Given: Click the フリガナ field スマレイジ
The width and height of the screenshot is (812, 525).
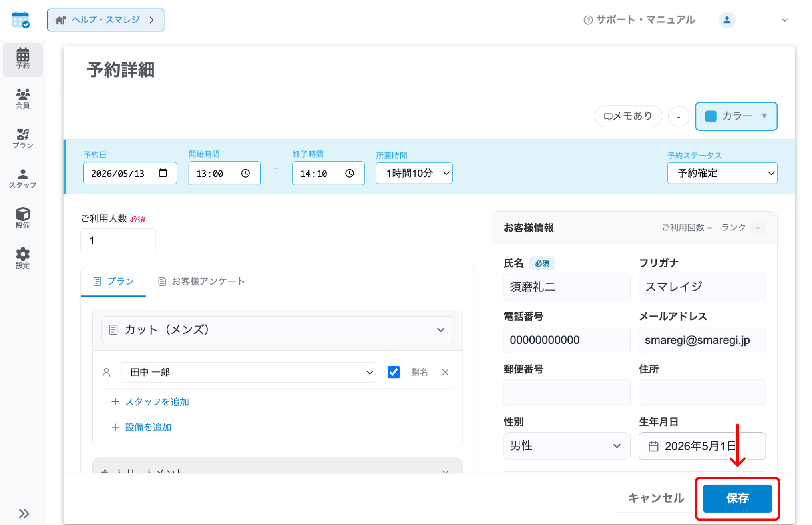Looking at the screenshot, I should pos(702,287).
